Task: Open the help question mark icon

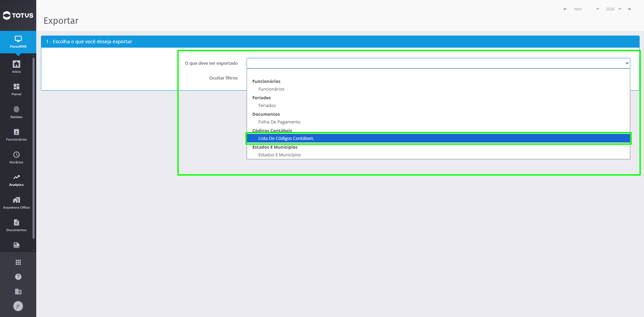Action: coord(18,277)
